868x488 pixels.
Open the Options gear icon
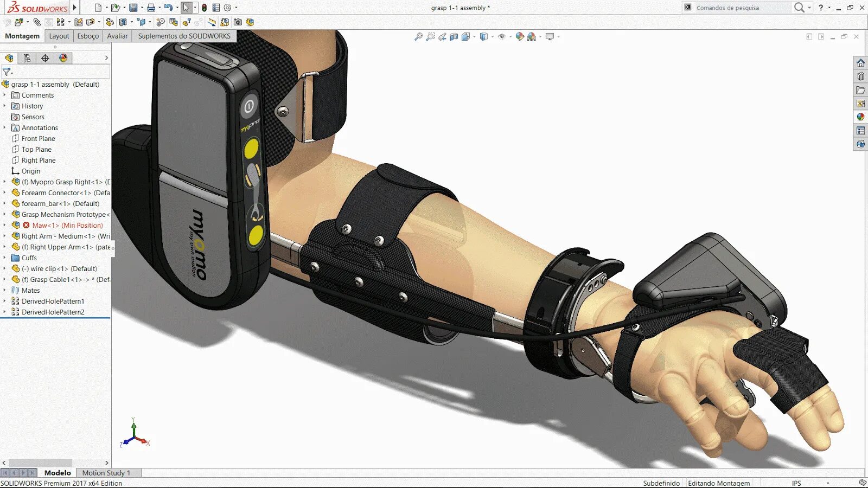pyautogui.click(x=227, y=8)
